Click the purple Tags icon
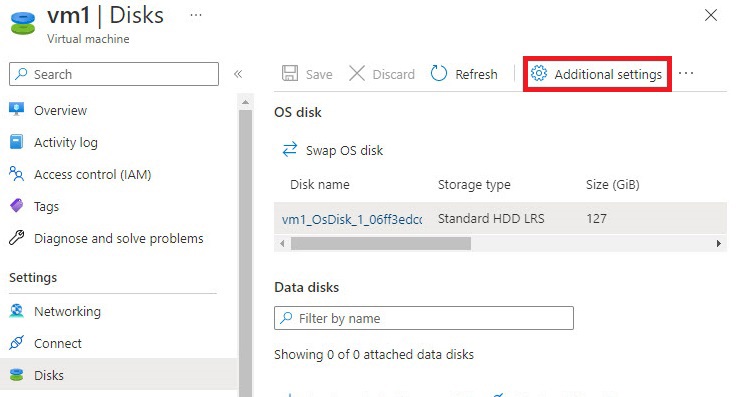Viewport: 740px width, 397px height. pyautogui.click(x=17, y=206)
